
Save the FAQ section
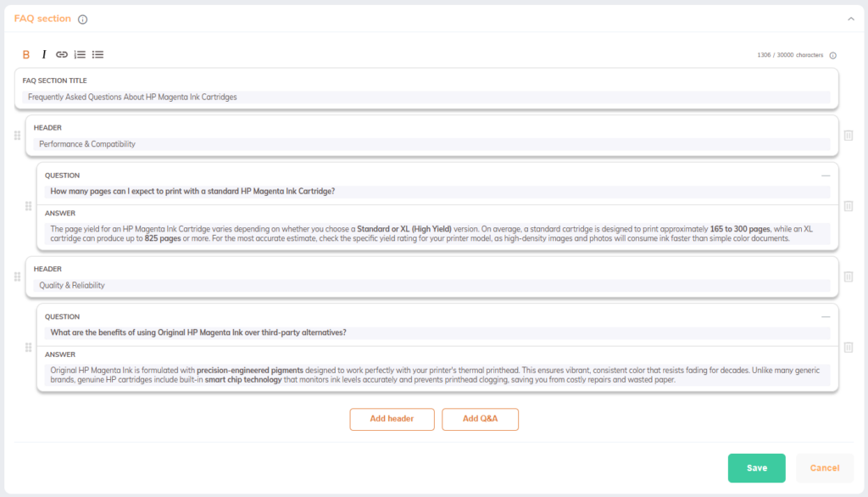(x=756, y=468)
